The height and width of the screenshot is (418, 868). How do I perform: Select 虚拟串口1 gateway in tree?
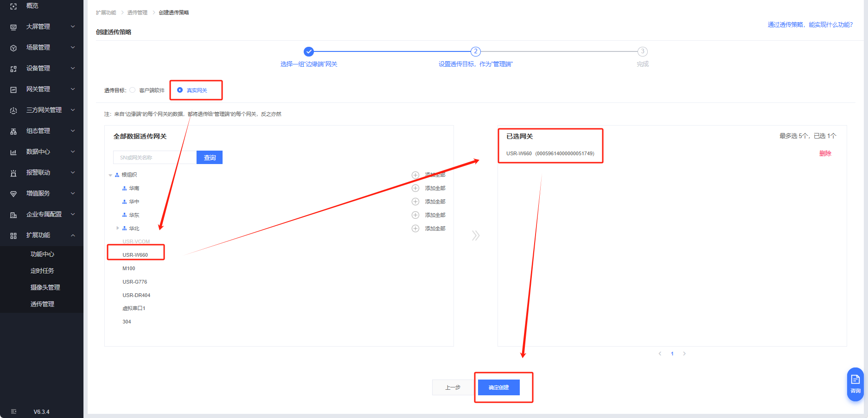[134, 308]
